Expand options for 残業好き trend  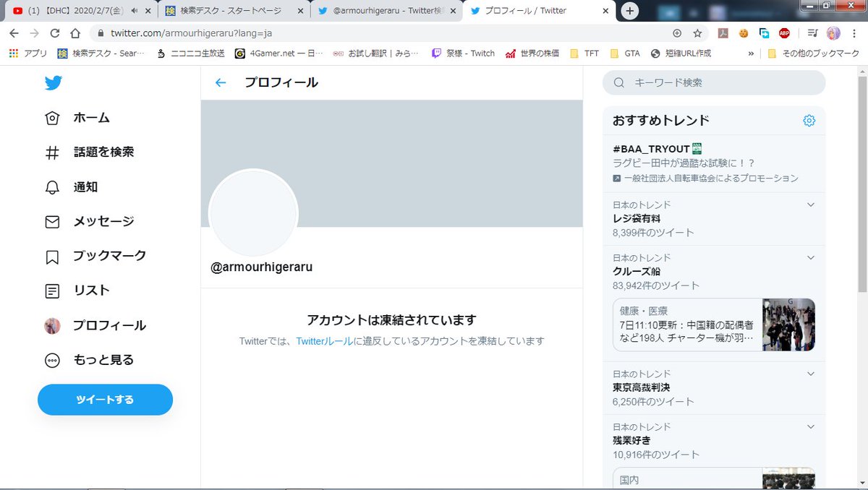(810, 427)
